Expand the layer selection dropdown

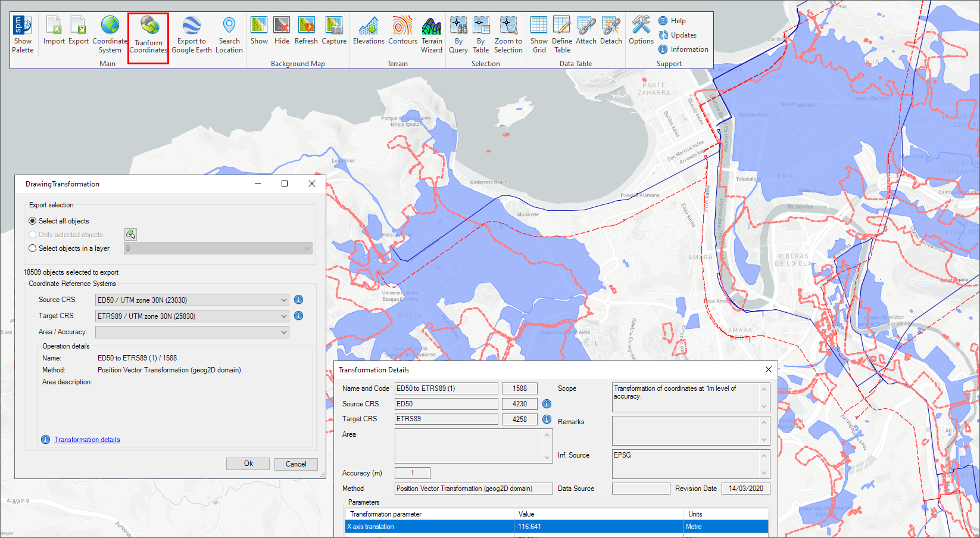pos(218,248)
